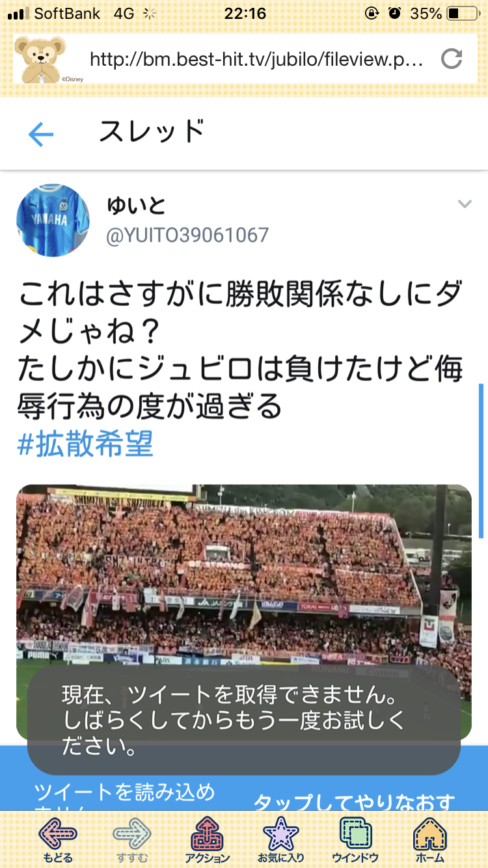This screenshot has width=488, height=868.
Task: Open the アクション share icon
Action: coord(207,839)
